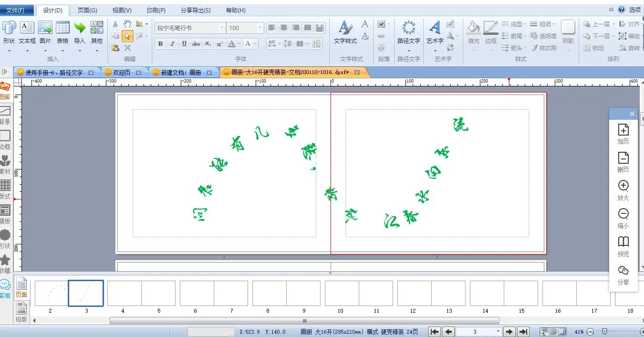Open 客服 customer service chat

click(x=5, y=289)
